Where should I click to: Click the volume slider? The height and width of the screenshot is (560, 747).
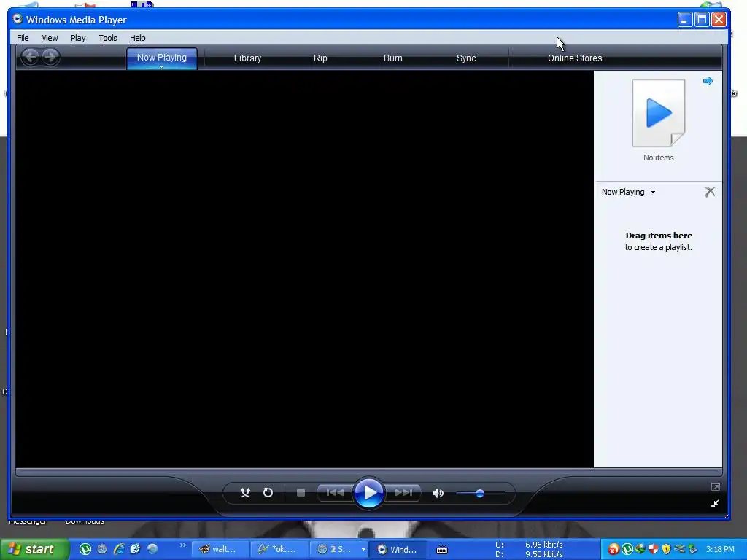pyautogui.click(x=480, y=494)
